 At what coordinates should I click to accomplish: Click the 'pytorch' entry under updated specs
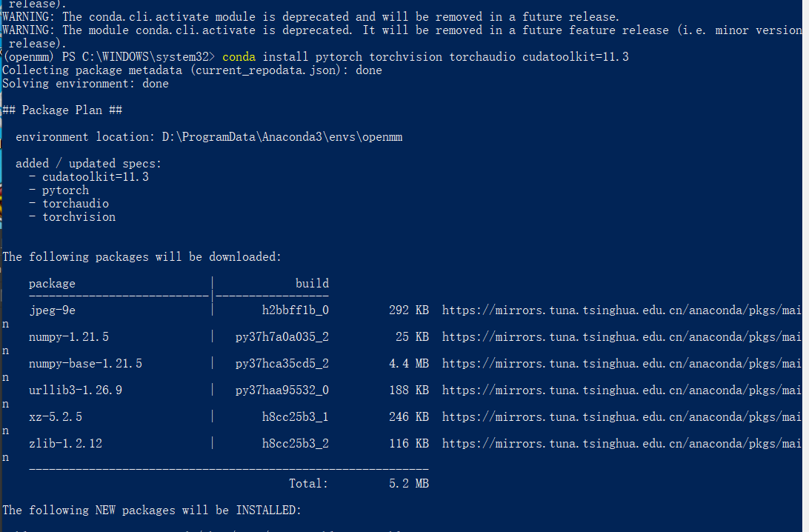point(65,190)
